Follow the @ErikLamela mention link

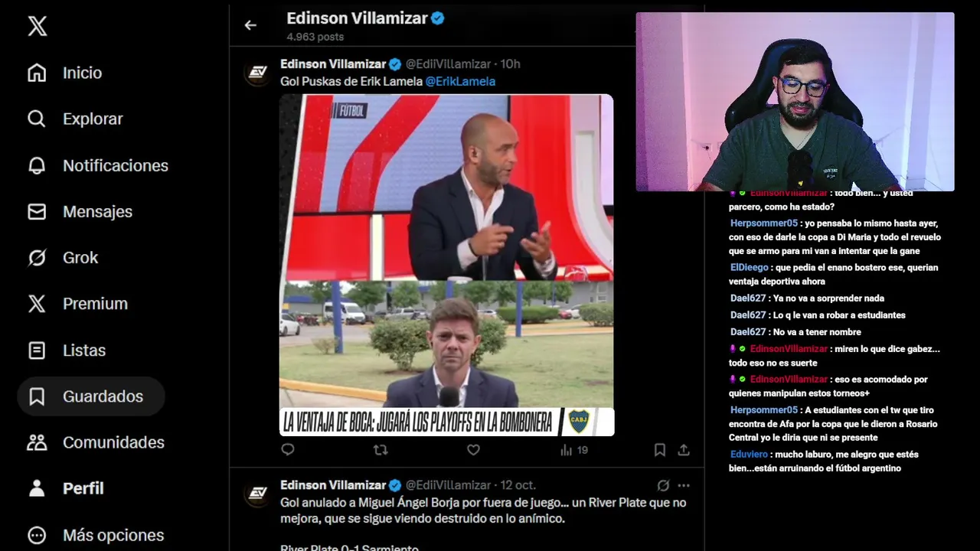[x=460, y=81]
